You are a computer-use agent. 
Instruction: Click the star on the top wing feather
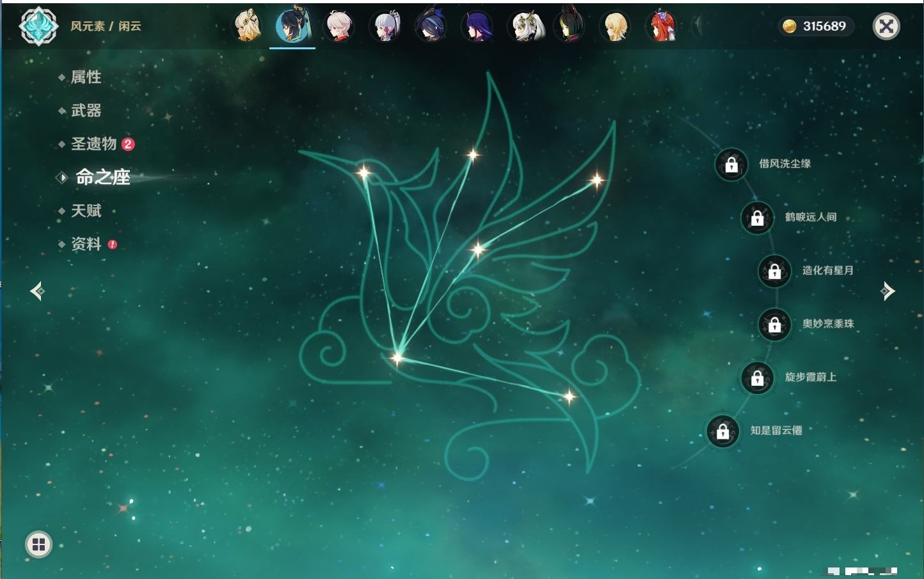click(x=472, y=154)
